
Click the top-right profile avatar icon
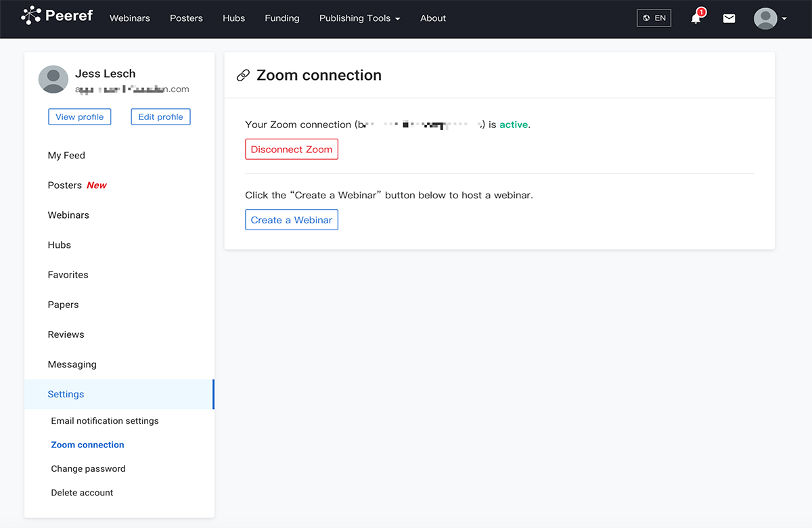(764, 18)
